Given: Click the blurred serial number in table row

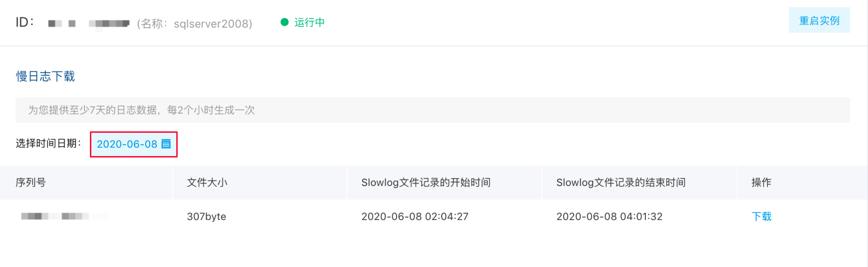Looking at the screenshot, I should coord(64,216).
